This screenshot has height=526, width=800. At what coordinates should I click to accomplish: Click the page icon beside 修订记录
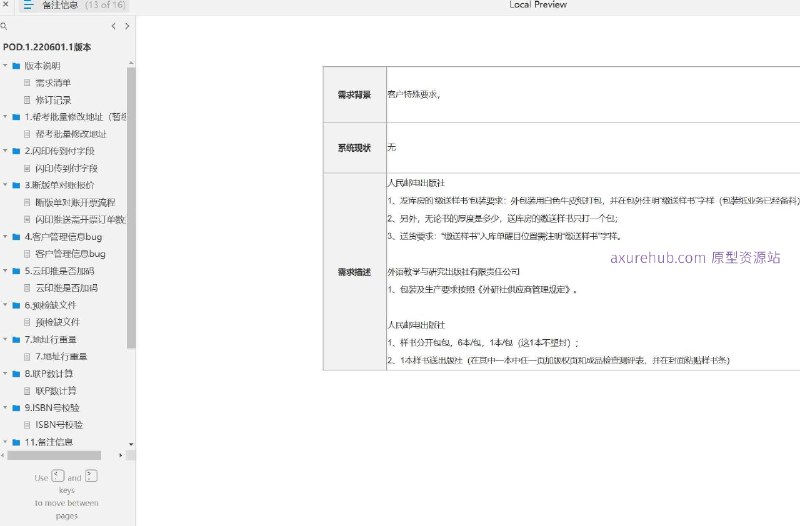27,100
